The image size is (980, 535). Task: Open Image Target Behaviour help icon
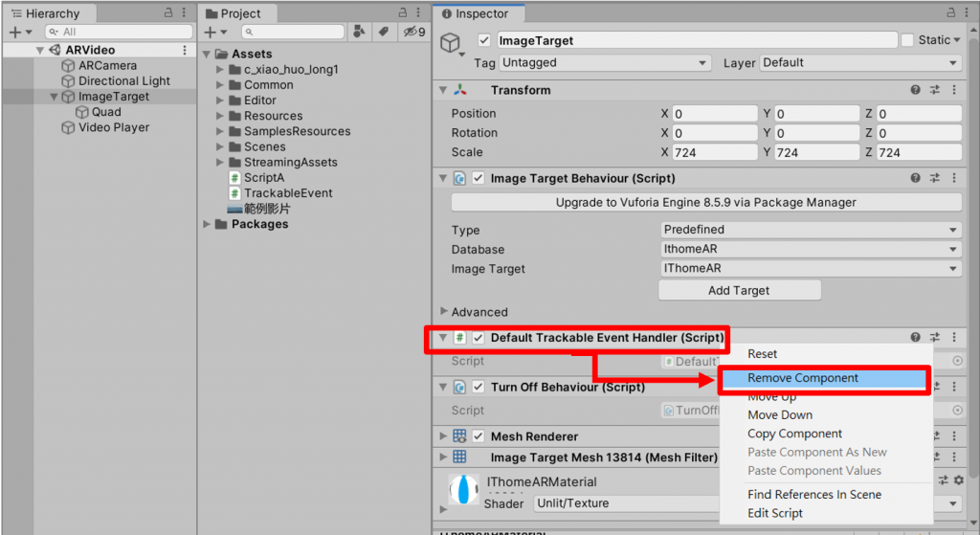tap(916, 178)
